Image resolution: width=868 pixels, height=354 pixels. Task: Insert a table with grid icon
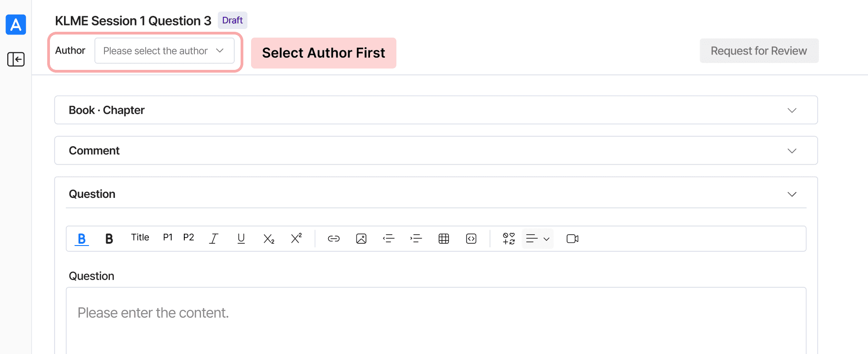click(x=444, y=239)
